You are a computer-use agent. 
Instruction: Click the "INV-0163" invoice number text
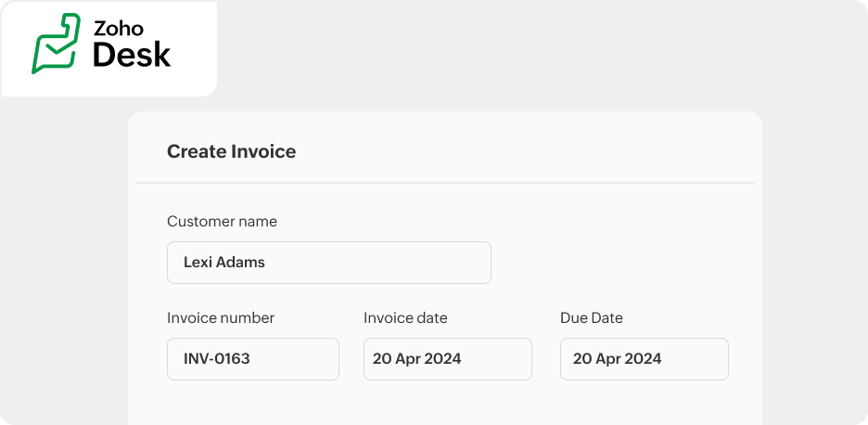217,359
